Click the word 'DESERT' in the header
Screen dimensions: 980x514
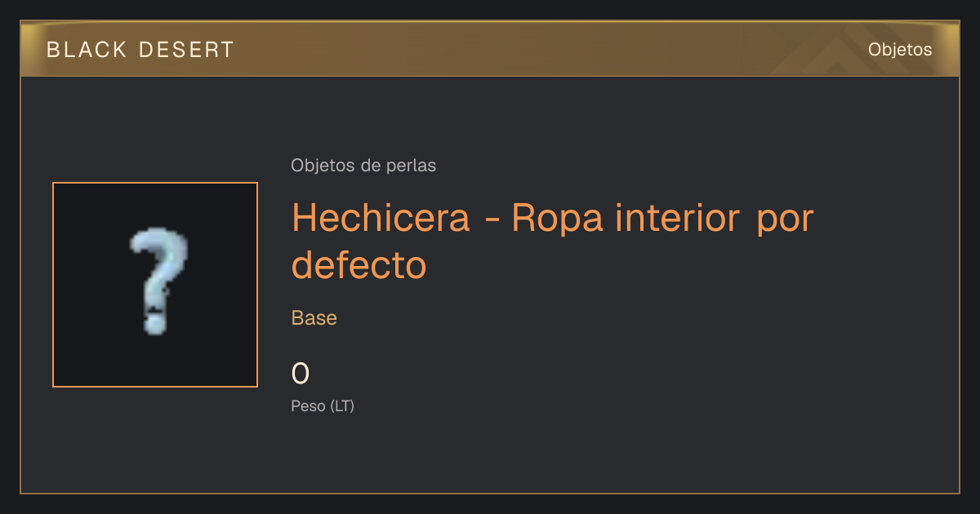point(186,50)
